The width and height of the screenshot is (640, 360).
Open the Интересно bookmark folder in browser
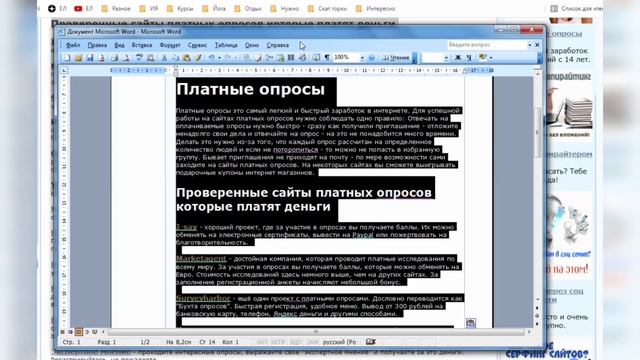376,9
